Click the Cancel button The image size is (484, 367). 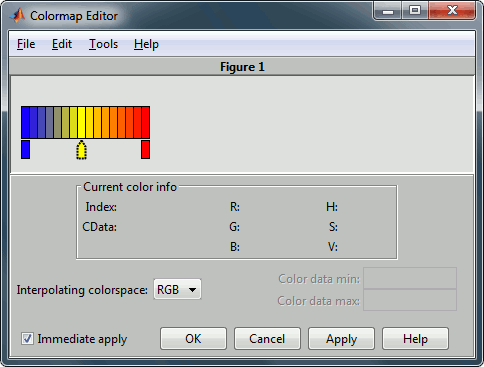coord(267,339)
